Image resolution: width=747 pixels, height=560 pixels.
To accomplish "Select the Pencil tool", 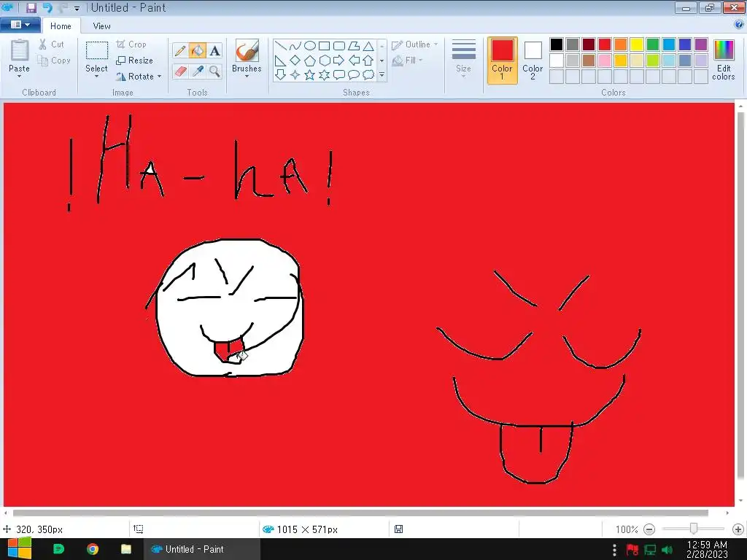I will click(180, 50).
